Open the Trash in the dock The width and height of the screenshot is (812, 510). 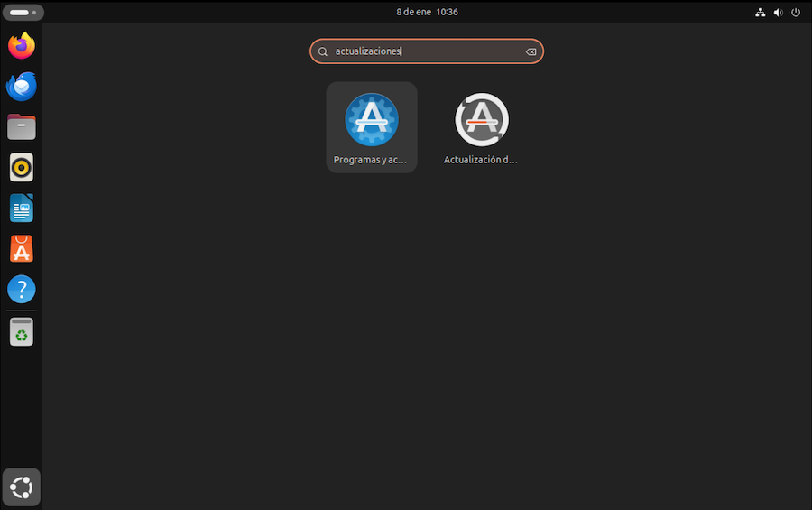(x=22, y=332)
